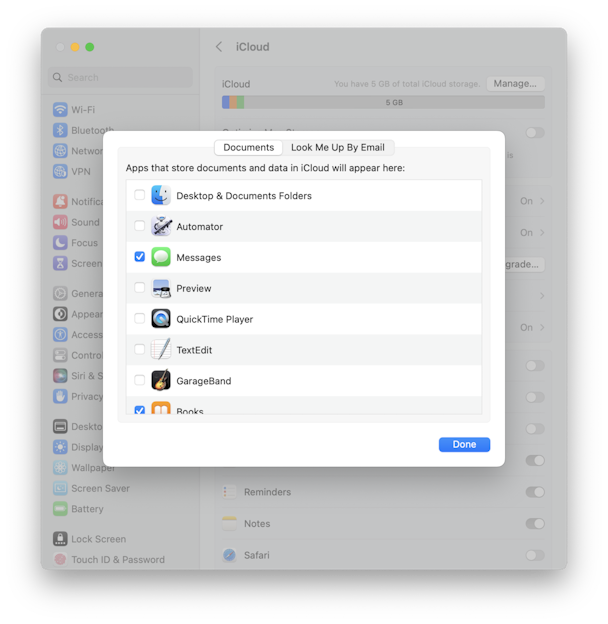The height and width of the screenshot is (624, 608).
Task: Click the Lock Screen icon in the sidebar
Action: (60, 539)
